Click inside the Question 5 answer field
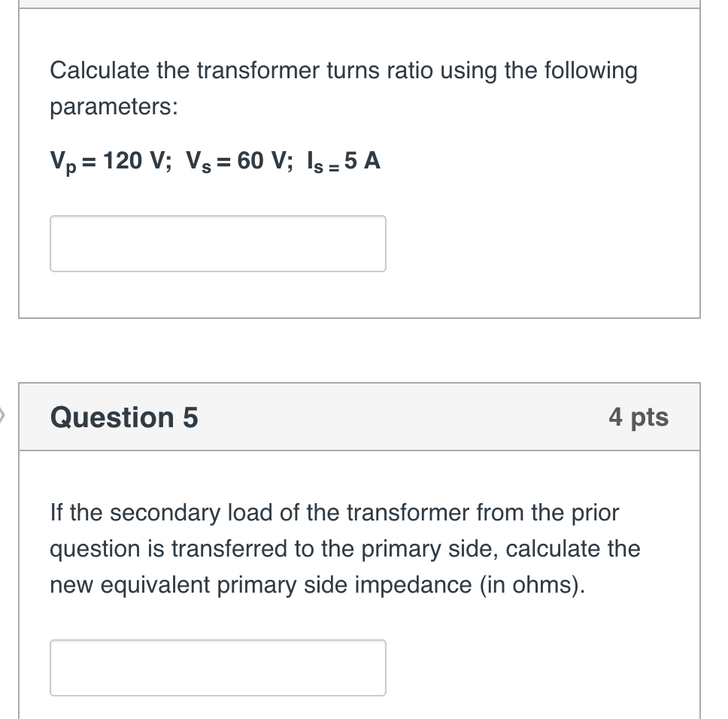The image size is (728, 719). point(217,667)
